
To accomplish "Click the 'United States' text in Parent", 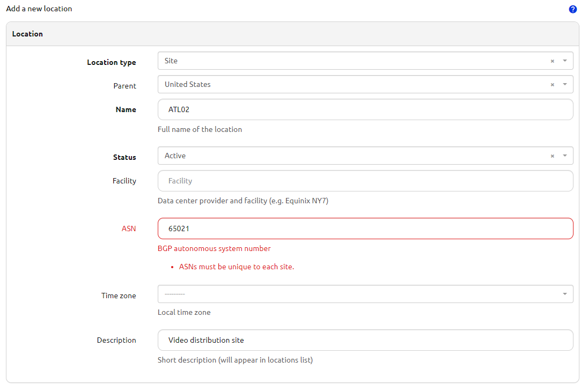I will point(187,85).
